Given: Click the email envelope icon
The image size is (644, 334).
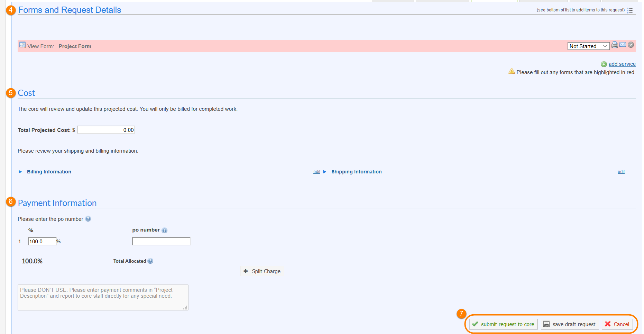Looking at the screenshot, I should (x=623, y=45).
